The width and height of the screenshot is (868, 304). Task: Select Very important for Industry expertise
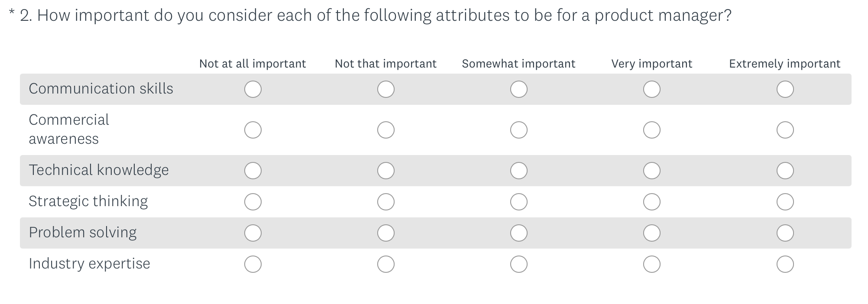[651, 264]
